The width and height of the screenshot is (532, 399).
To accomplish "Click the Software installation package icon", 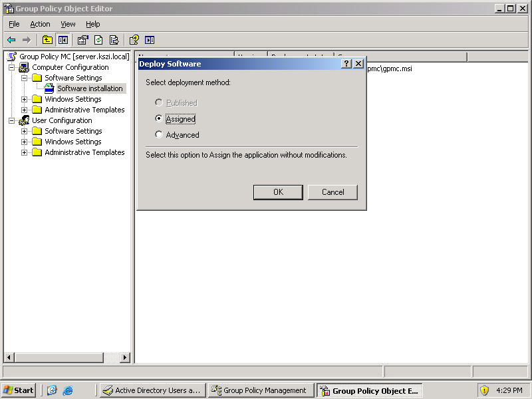I will (x=49, y=88).
